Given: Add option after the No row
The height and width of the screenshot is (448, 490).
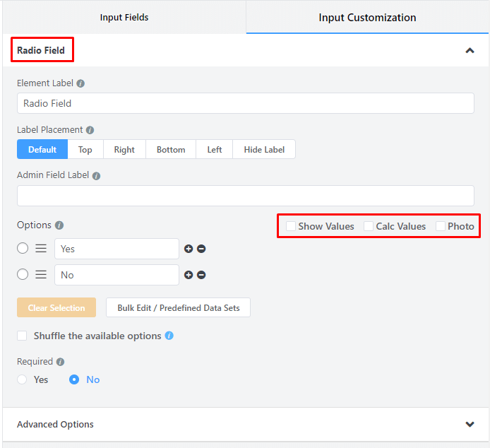Looking at the screenshot, I should point(189,275).
